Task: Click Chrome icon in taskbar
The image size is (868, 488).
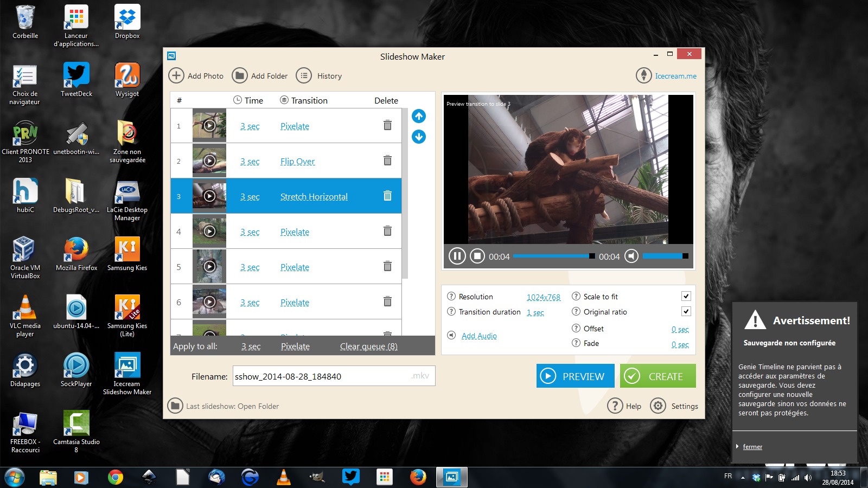Action: [x=115, y=477]
